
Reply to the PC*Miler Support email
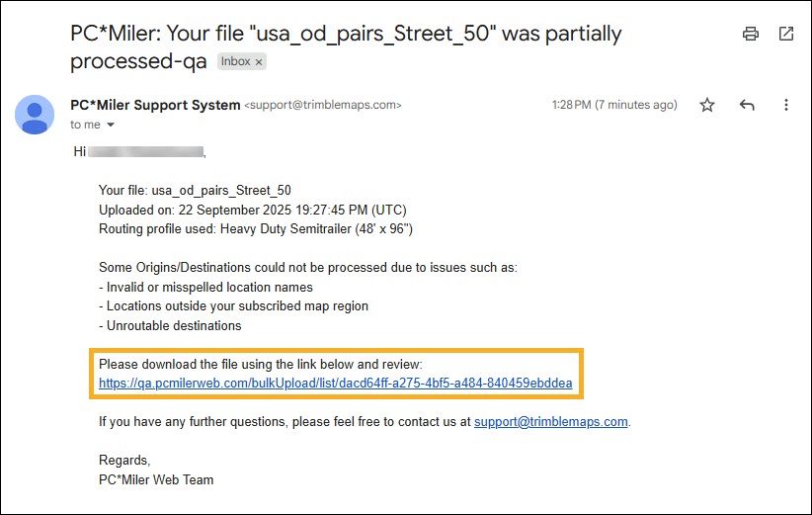[747, 105]
